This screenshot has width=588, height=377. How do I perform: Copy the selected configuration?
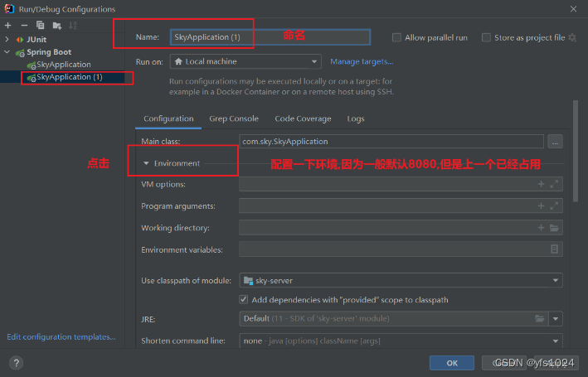click(40, 26)
